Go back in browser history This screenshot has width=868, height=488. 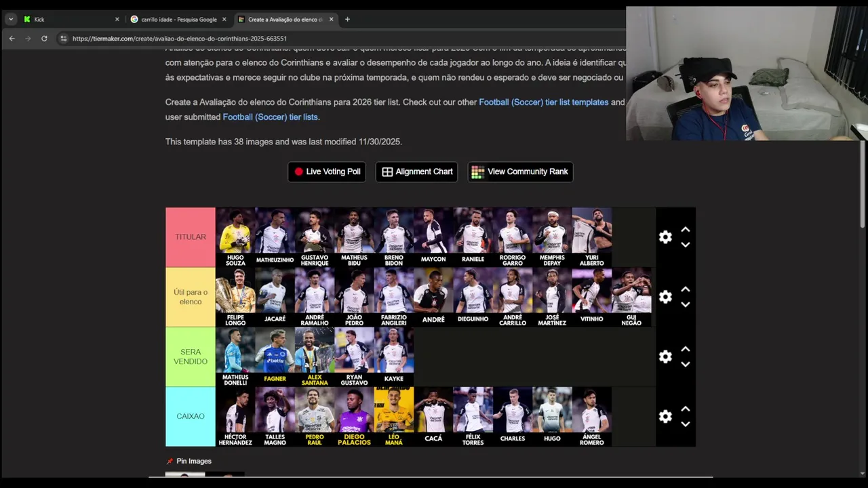[12, 39]
